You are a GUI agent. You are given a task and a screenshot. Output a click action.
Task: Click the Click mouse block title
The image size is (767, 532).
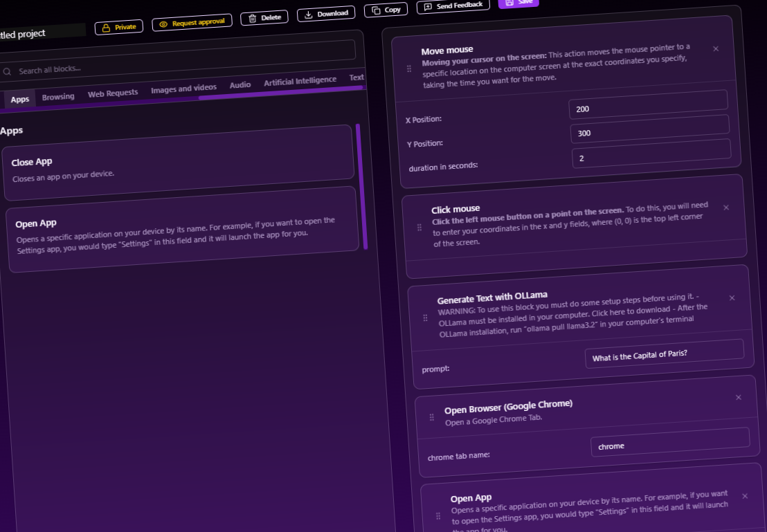pyautogui.click(x=455, y=210)
